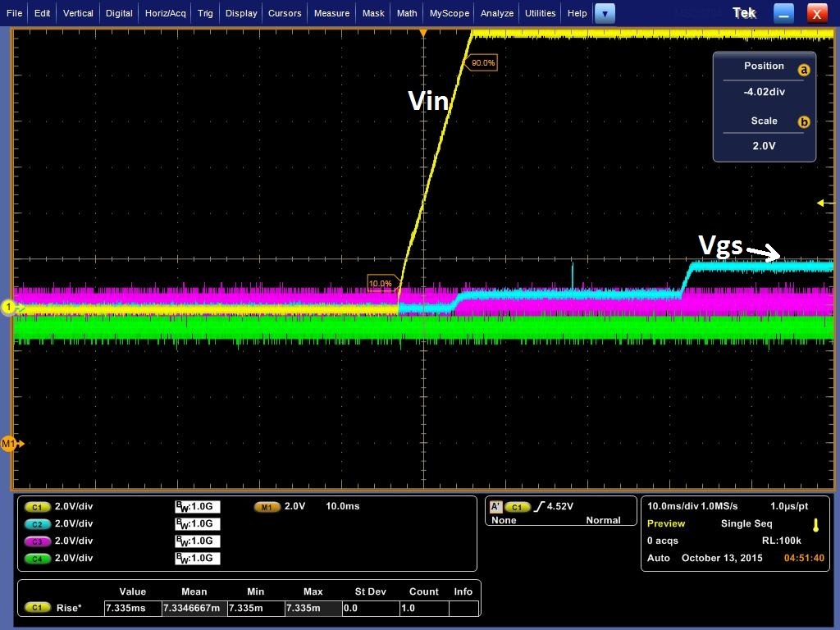Open the Trig menu

(205, 13)
